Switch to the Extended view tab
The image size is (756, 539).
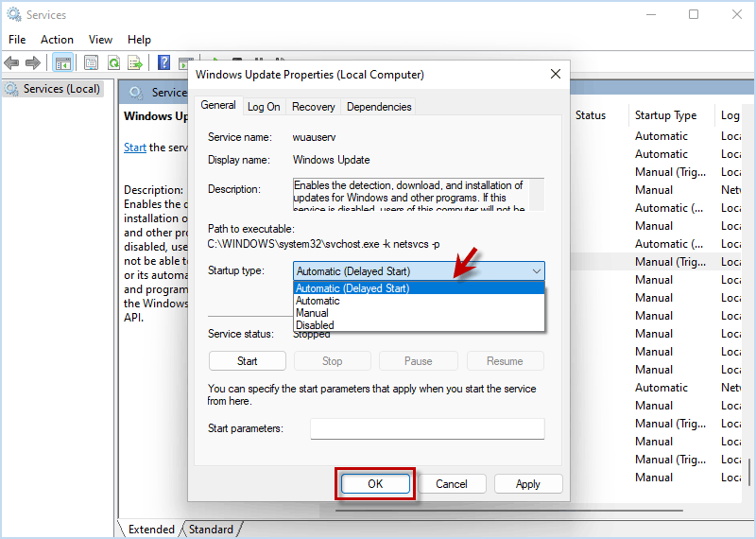coord(151,530)
